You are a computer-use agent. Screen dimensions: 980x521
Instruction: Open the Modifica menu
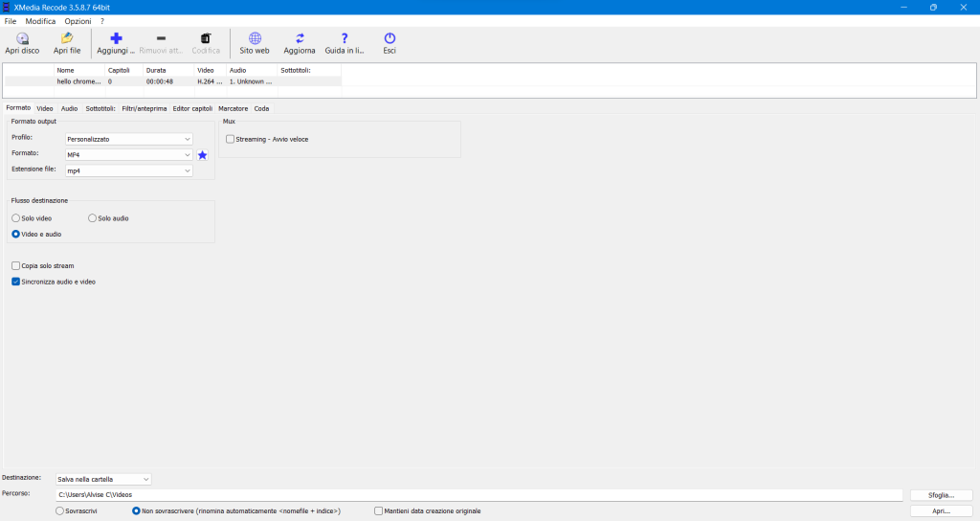[40, 21]
